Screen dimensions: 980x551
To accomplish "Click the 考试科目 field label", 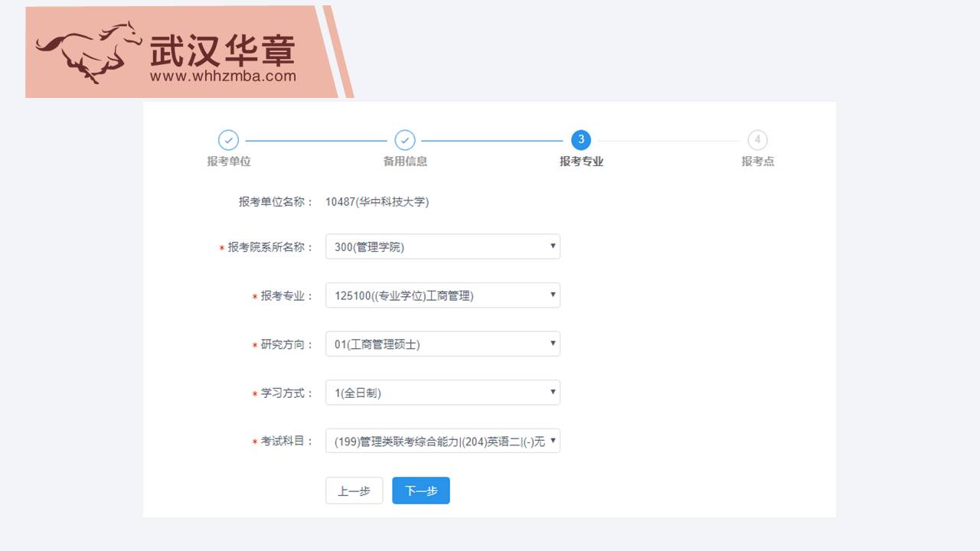I will (287, 442).
